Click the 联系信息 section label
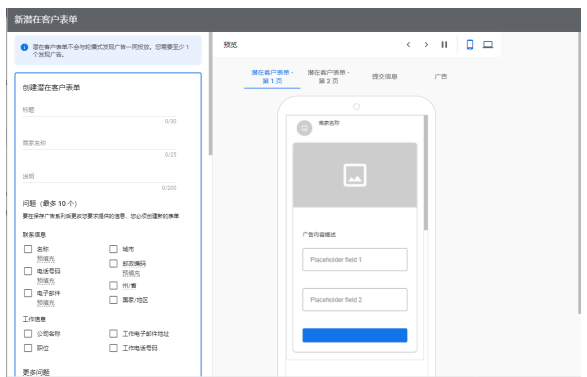 pos(34,235)
